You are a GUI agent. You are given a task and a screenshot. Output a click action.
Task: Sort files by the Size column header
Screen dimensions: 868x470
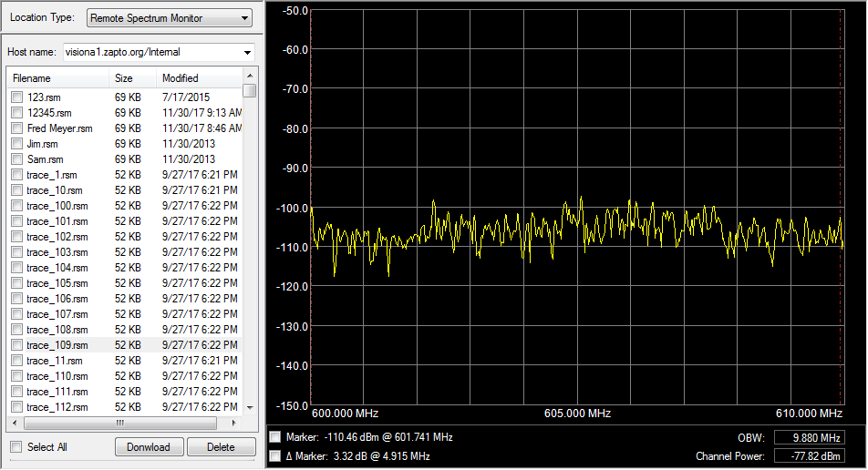click(x=132, y=78)
